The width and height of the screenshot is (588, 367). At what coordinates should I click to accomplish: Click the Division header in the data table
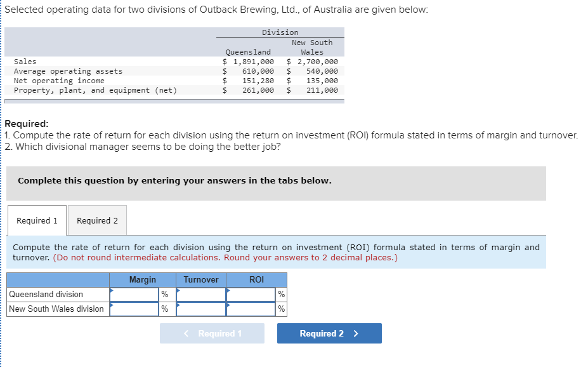281,32
